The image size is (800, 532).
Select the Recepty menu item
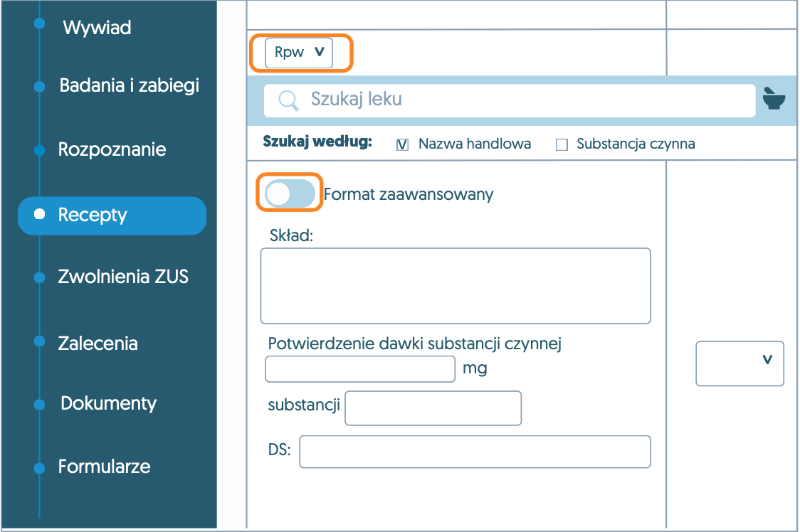(x=112, y=215)
